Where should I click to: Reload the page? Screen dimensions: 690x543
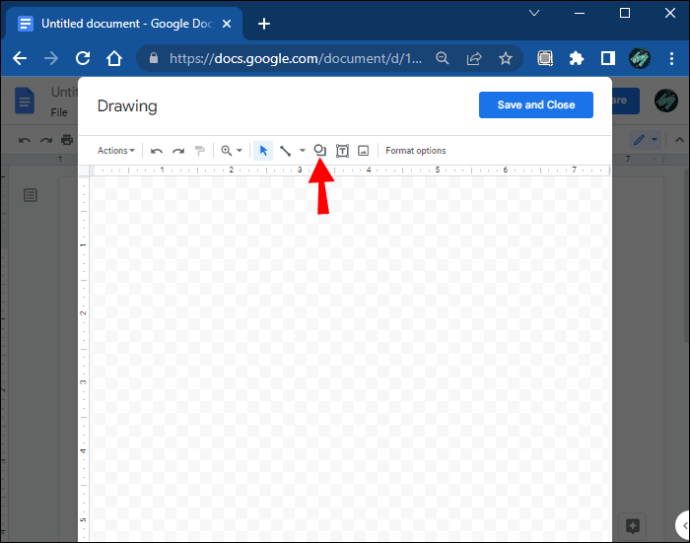83,58
